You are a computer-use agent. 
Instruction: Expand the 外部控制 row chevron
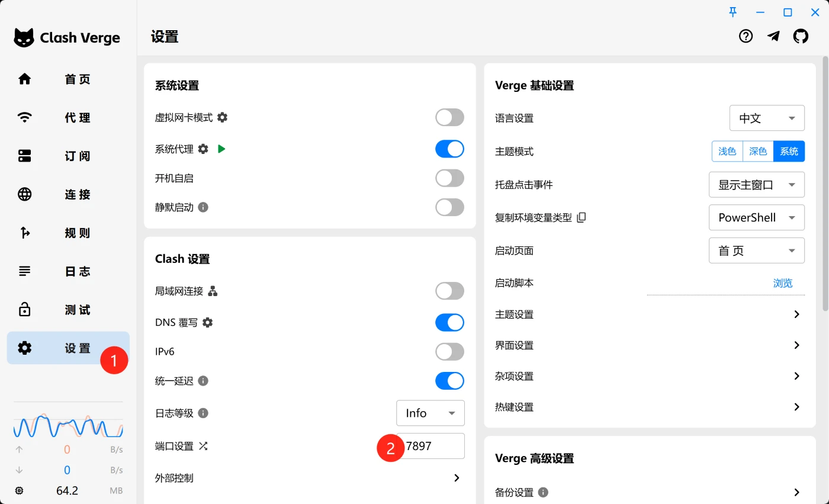point(457,478)
